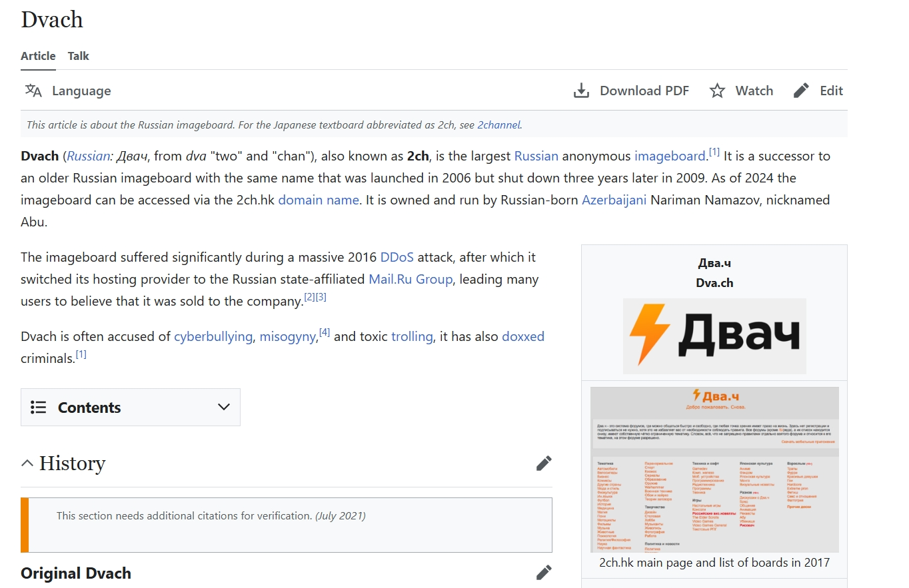909x588 pixels.
Task: Edit the History section via pencil icon
Action: [x=544, y=463]
